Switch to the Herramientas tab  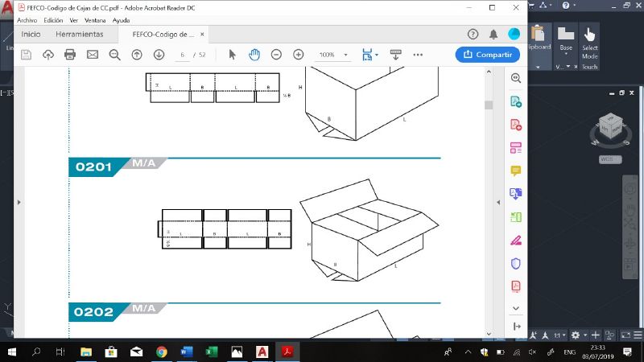click(79, 34)
